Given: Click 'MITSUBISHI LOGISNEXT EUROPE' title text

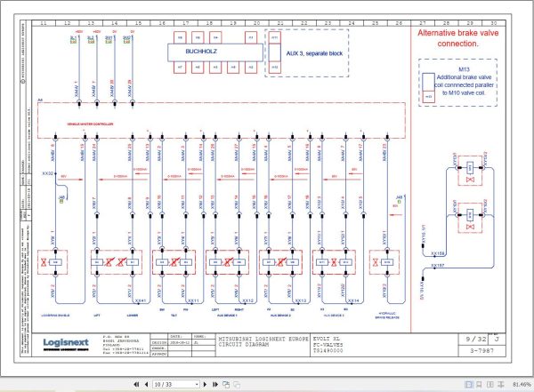Looking at the screenshot, I should pyautogui.click(x=263, y=339).
